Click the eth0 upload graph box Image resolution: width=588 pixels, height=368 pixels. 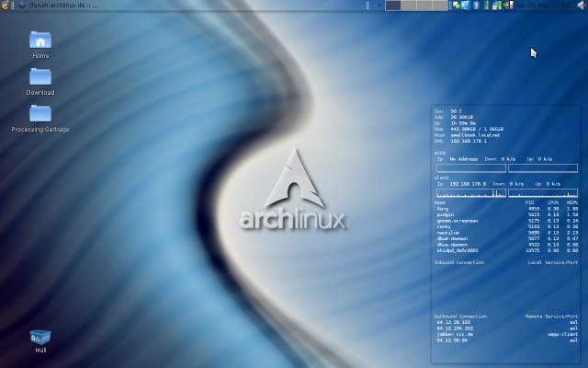[543, 167]
